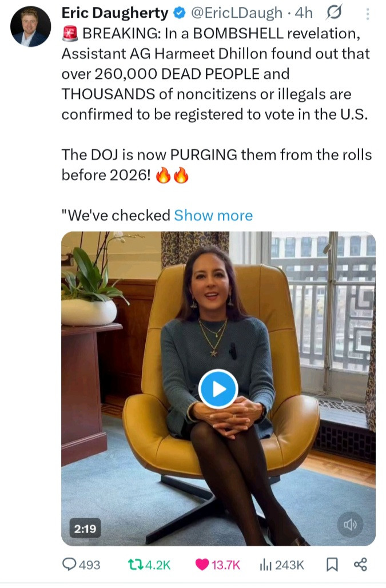Click the 13.7K likes count
This screenshot has width=386, height=588.
(x=226, y=565)
